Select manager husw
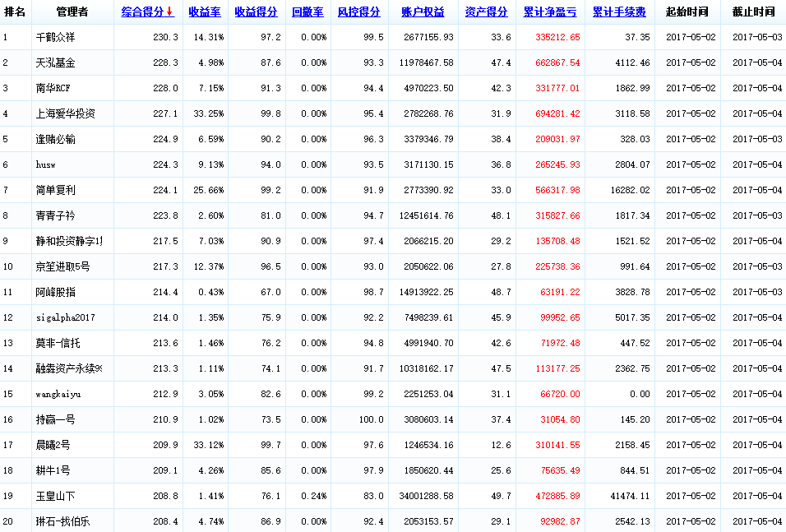This screenshot has height=532, width=786. coord(45,164)
